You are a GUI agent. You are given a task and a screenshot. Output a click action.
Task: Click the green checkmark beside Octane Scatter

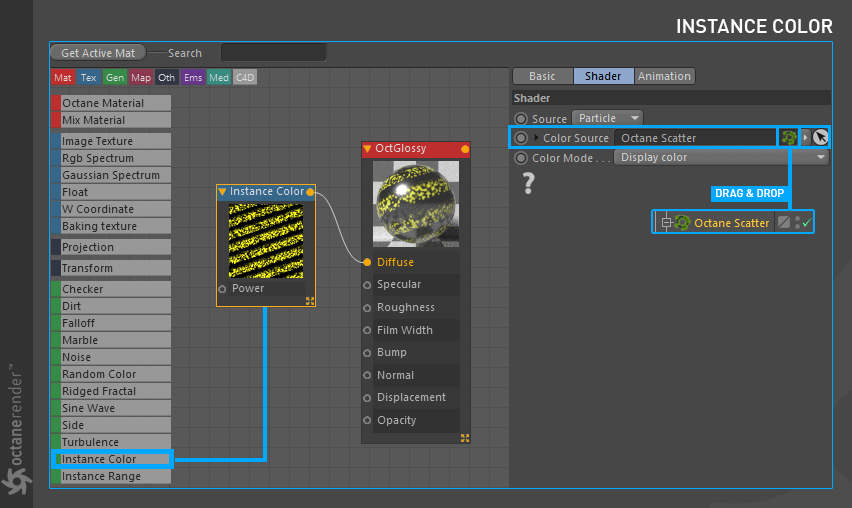[806, 223]
